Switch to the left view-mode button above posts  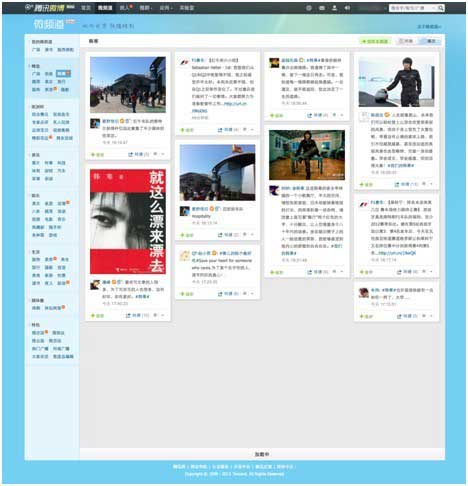point(406,41)
